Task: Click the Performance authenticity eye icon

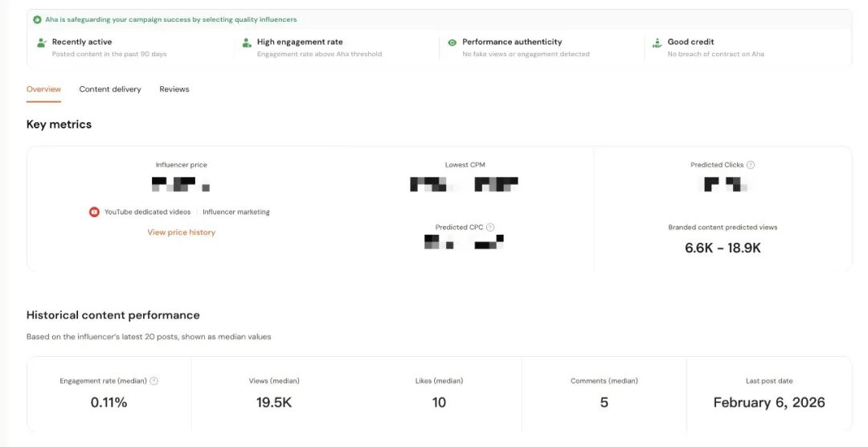Action: tap(452, 43)
